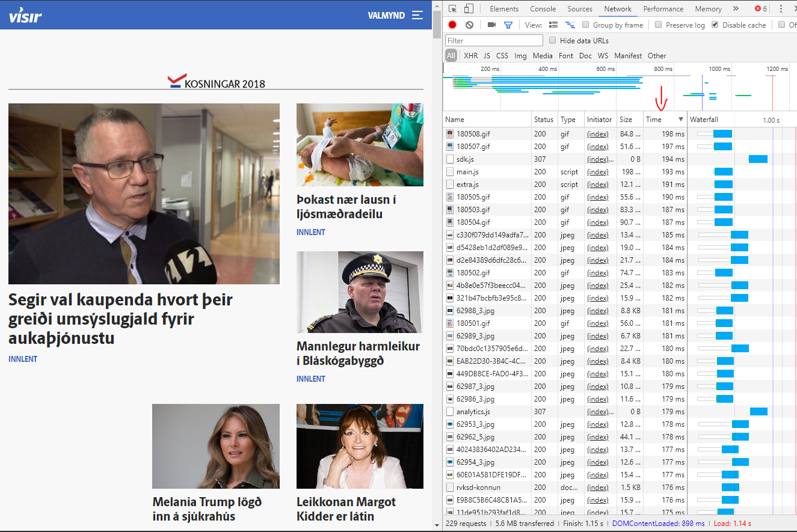Open the hamburger menu next to VALMYND
Screen dimensions: 797x532
pos(417,15)
